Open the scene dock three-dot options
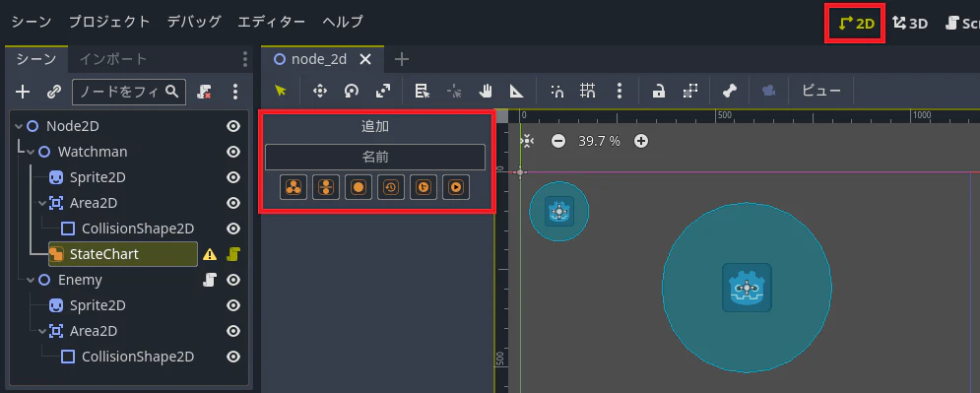The width and height of the screenshot is (980, 393). coord(245,59)
